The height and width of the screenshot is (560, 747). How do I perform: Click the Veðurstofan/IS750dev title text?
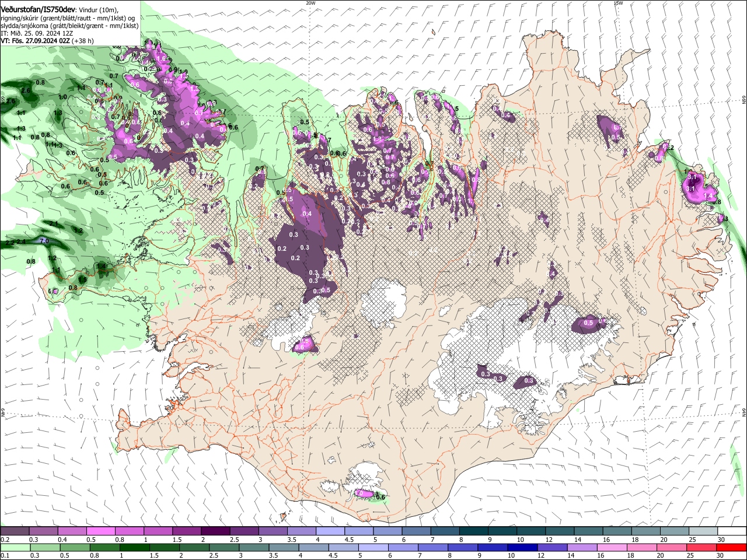click(x=38, y=9)
